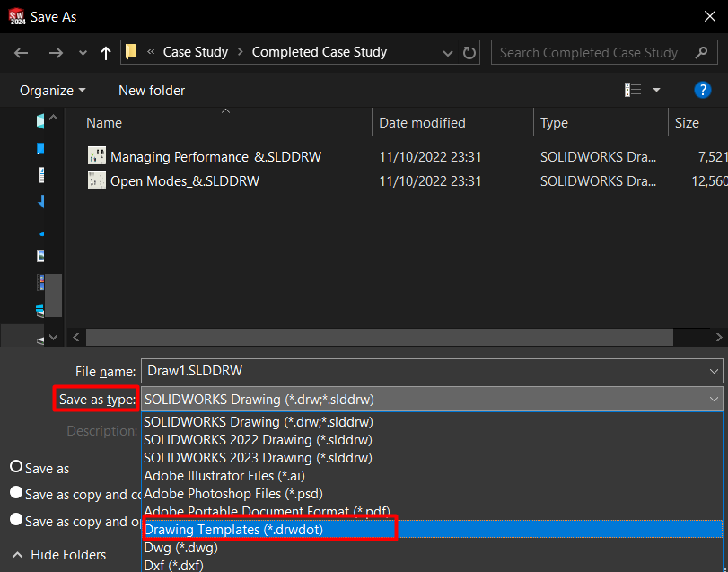Click the Open Modes_&.SLDDRW file icon
Screen dimensions: 728x572
[x=97, y=180]
